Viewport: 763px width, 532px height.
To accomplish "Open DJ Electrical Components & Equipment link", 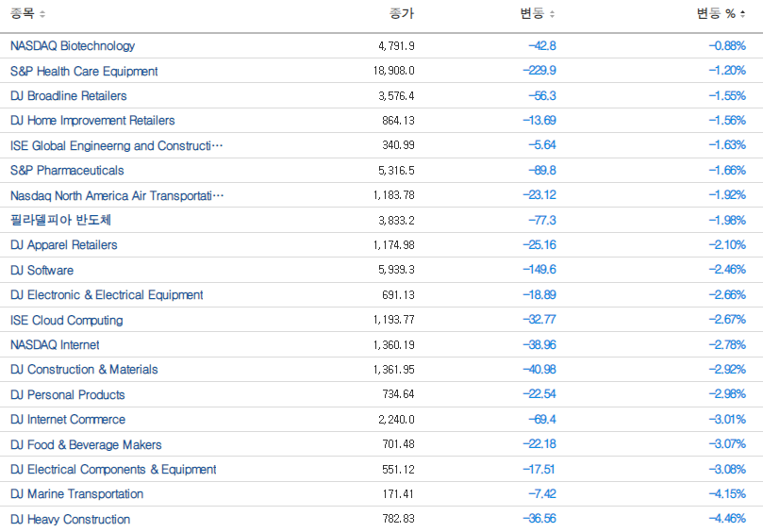I will (113, 469).
